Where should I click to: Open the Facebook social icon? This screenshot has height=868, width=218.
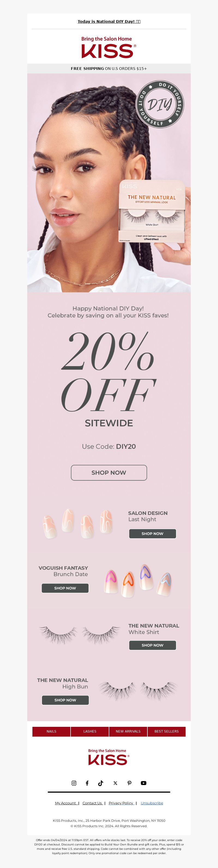pyautogui.click(x=87, y=783)
